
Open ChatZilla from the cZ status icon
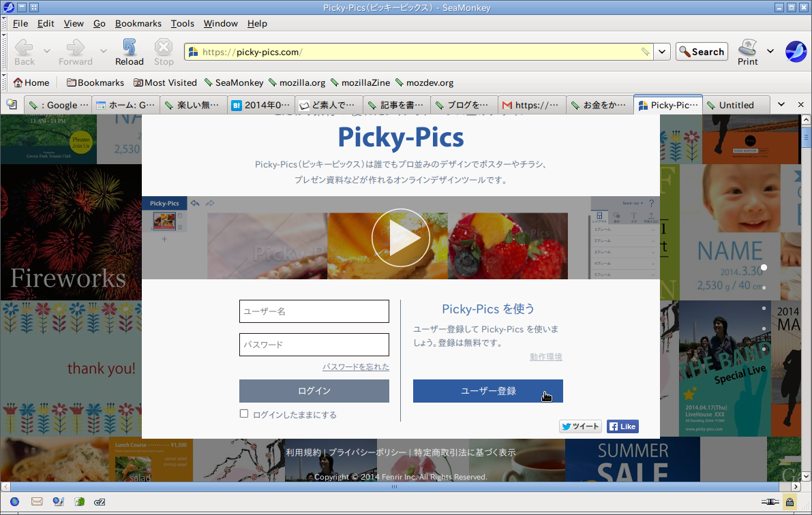[100, 501]
